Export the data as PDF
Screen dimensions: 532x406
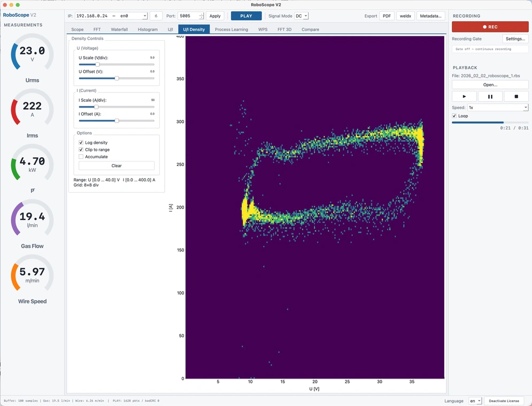click(387, 16)
